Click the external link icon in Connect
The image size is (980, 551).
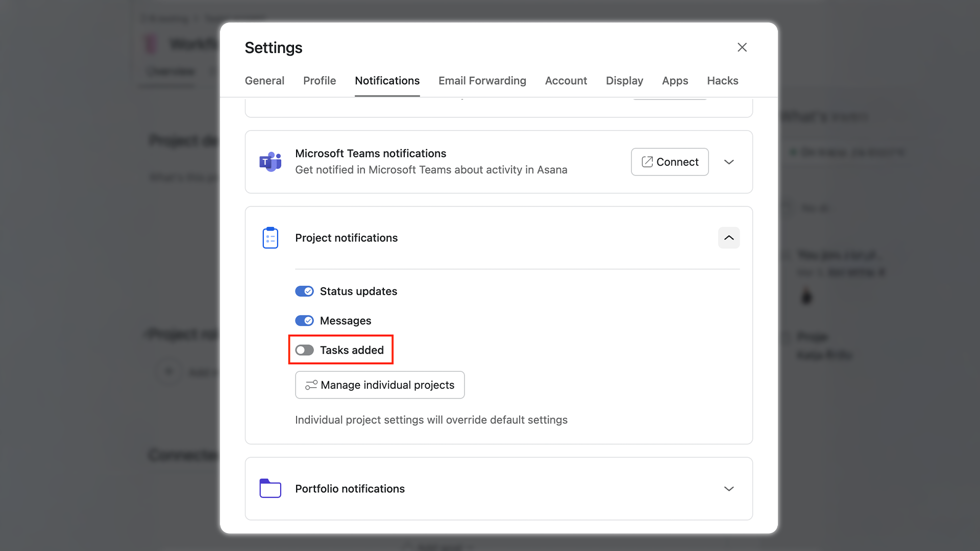(x=647, y=162)
